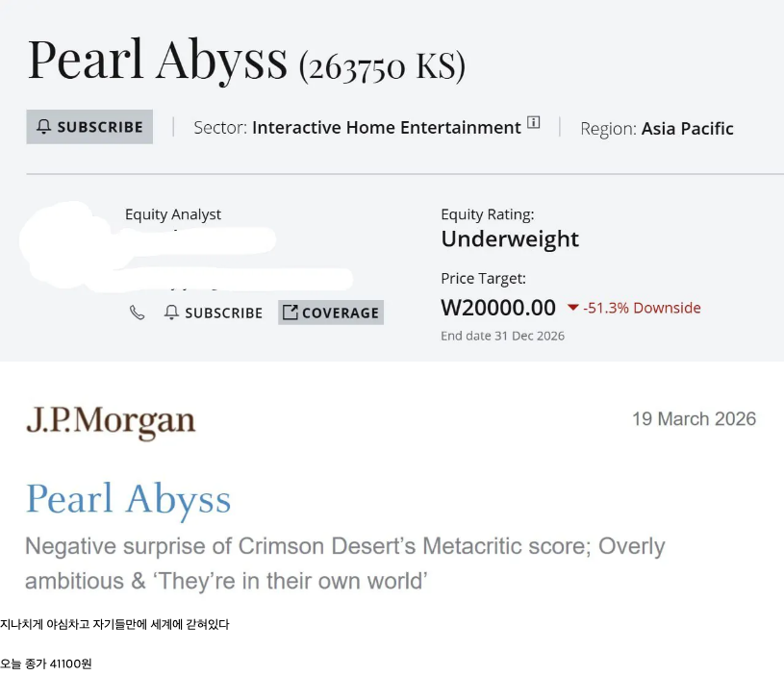Select the Asia Pacific region link

687,128
